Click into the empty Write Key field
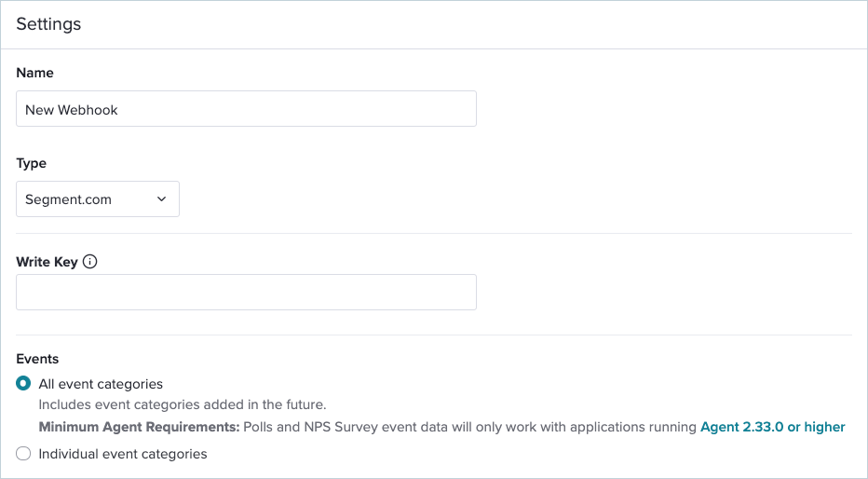 [247, 292]
